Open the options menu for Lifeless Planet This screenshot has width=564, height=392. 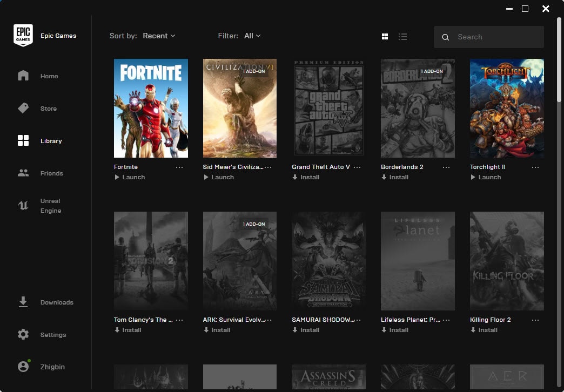click(446, 320)
